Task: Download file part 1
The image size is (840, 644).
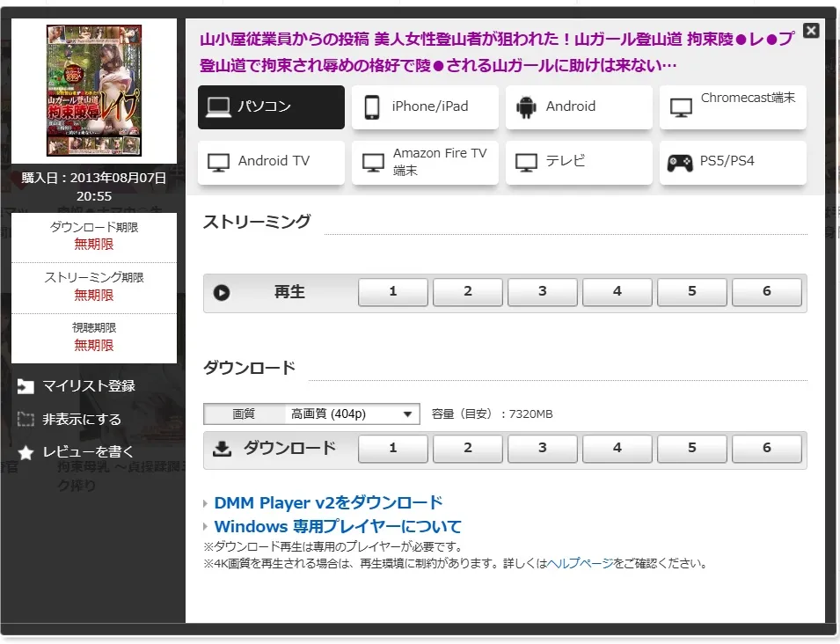Action: point(392,449)
